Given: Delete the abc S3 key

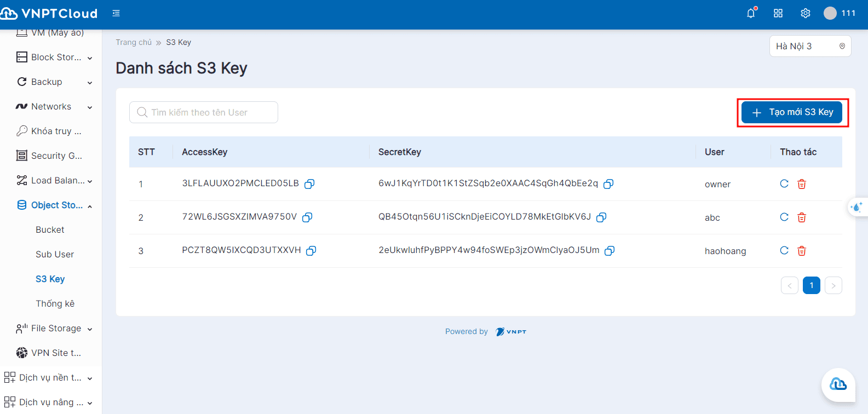Looking at the screenshot, I should point(802,217).
